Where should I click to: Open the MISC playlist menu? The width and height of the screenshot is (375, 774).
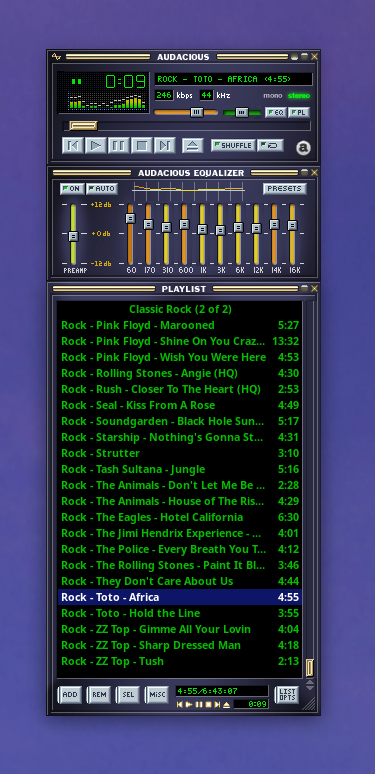[x=157, y=695]
